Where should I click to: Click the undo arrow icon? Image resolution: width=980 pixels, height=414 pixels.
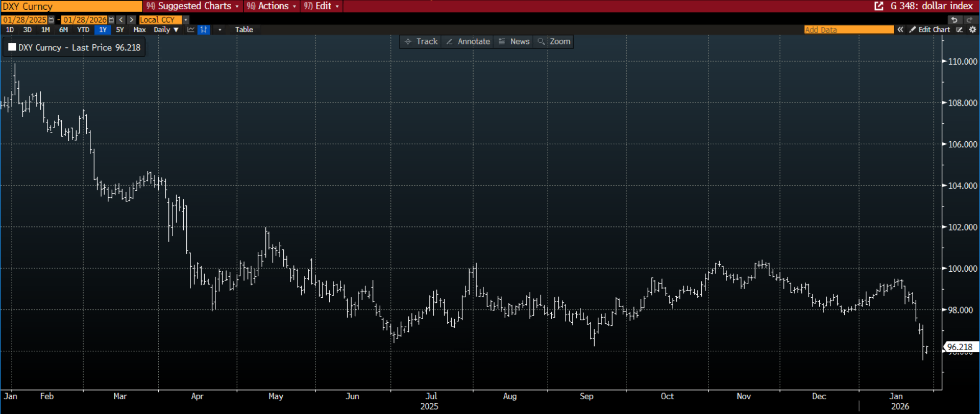(x=954, y=20)
